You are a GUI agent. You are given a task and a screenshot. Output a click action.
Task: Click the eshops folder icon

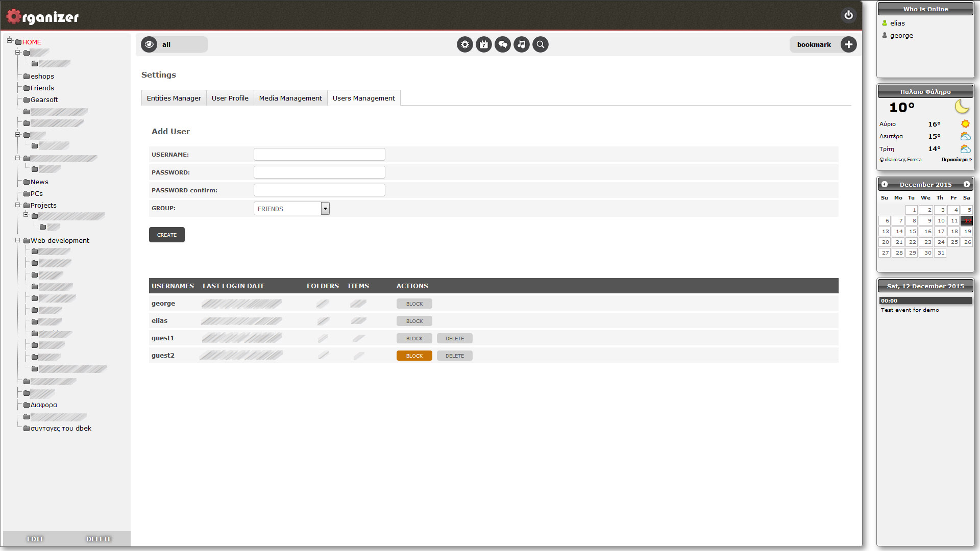pos(27,76)
